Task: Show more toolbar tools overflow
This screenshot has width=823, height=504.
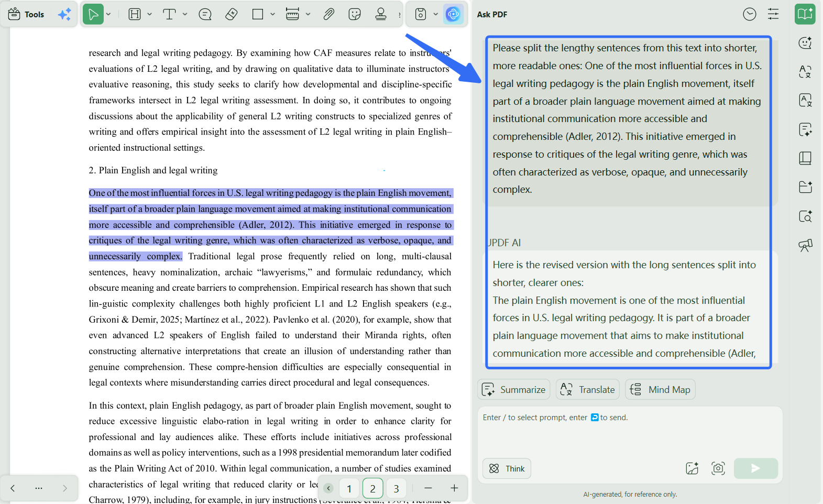Action: [400, 15]
